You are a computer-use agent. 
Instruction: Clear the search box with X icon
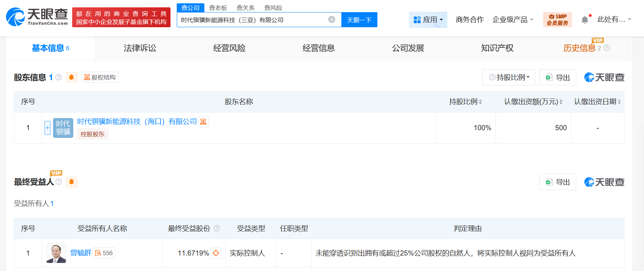(332, 19)
